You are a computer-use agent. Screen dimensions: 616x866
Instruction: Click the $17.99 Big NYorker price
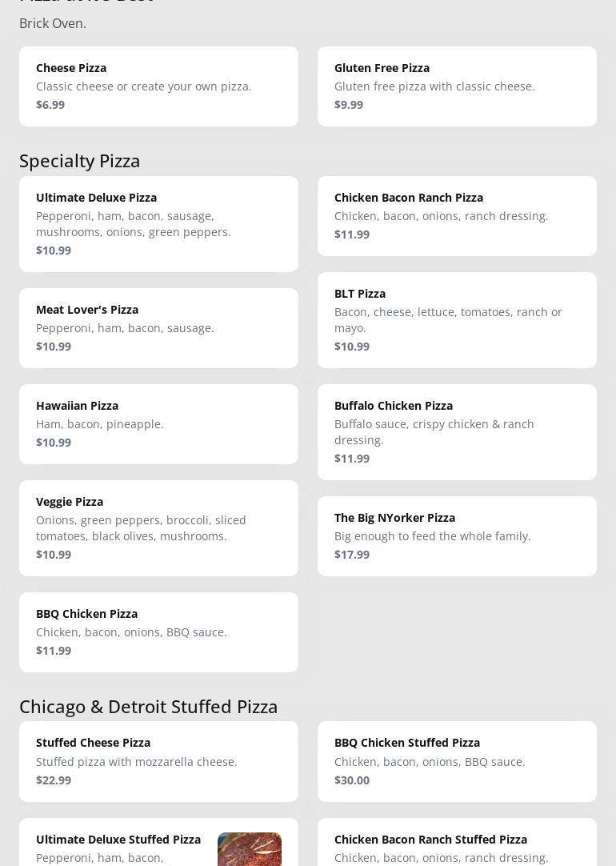352,554
